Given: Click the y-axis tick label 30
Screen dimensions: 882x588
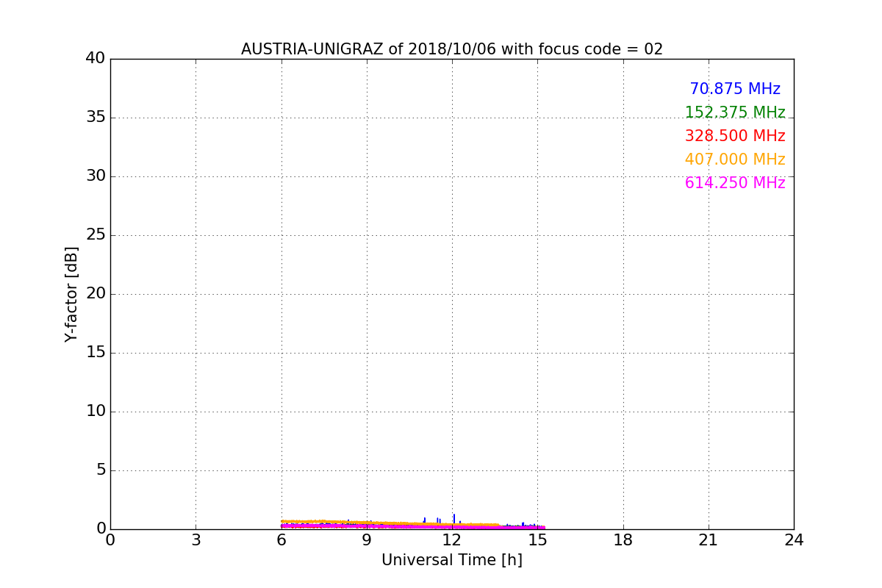Looking at the screenshot, I should (x=96, y=176).
